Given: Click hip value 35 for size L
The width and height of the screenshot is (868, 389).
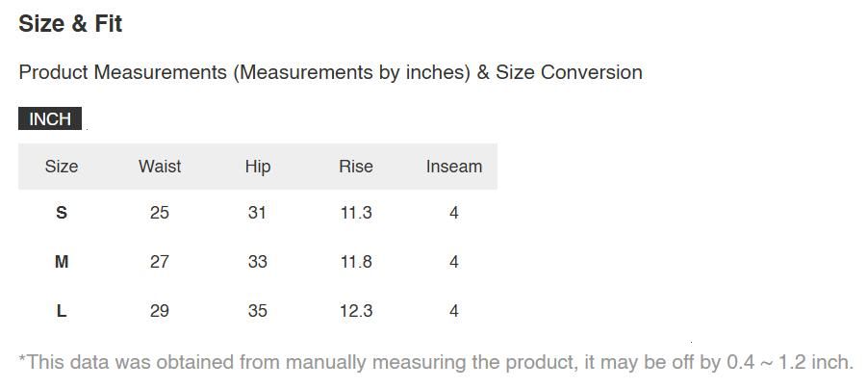Looking at the screenshot, I should click(257, 311).
